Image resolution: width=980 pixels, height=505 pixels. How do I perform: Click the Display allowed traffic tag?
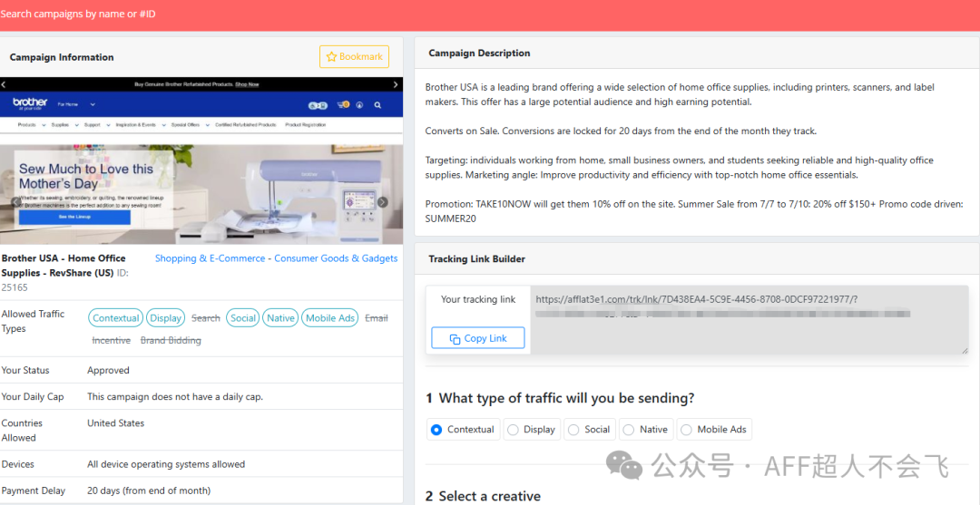166,317
